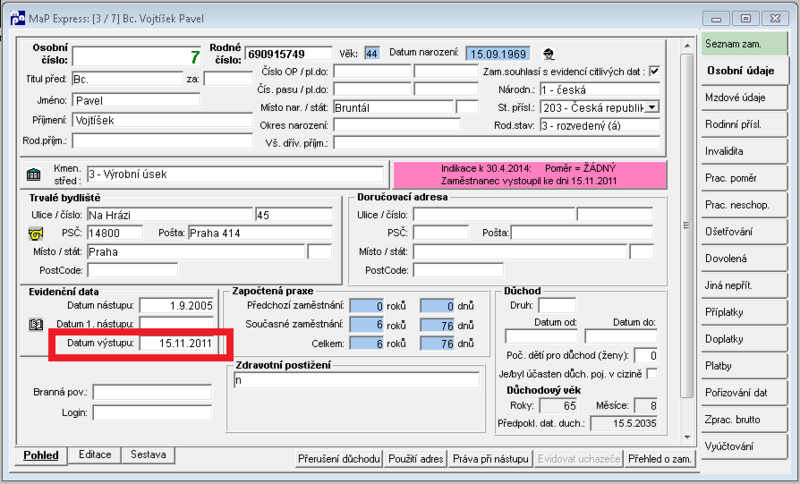Image resolution: width=800 pixels, height=484 pixels.
Task: Click the postal horn icon beside PSČ
Action: click(35, 234)
